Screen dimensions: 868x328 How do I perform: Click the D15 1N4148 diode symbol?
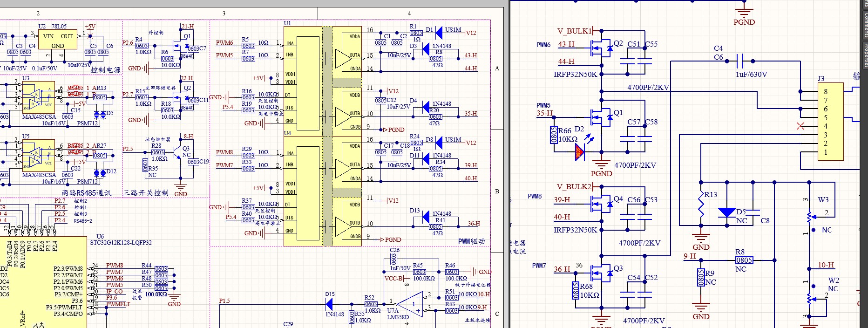tap(329, 304)
